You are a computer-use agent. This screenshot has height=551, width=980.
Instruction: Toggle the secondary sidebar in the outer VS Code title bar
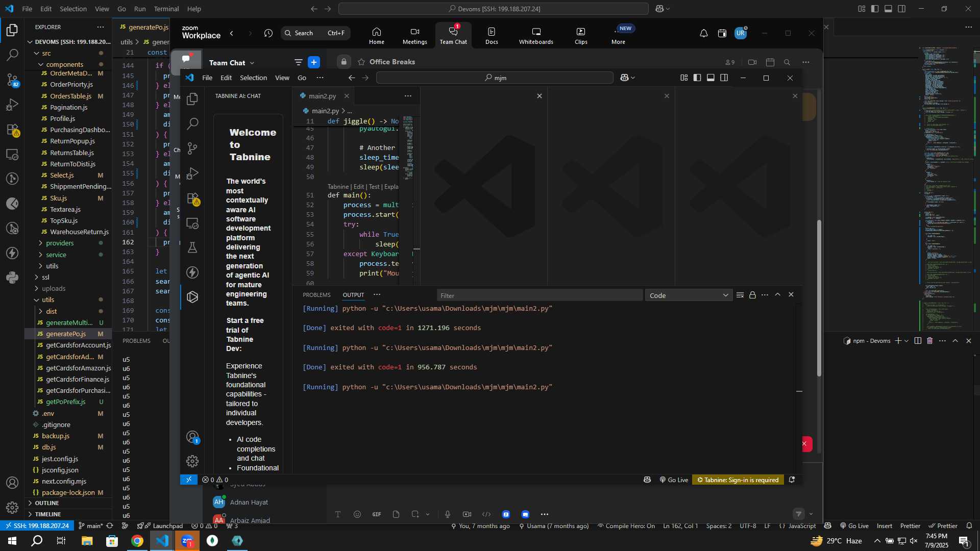(x=902, y=9)
